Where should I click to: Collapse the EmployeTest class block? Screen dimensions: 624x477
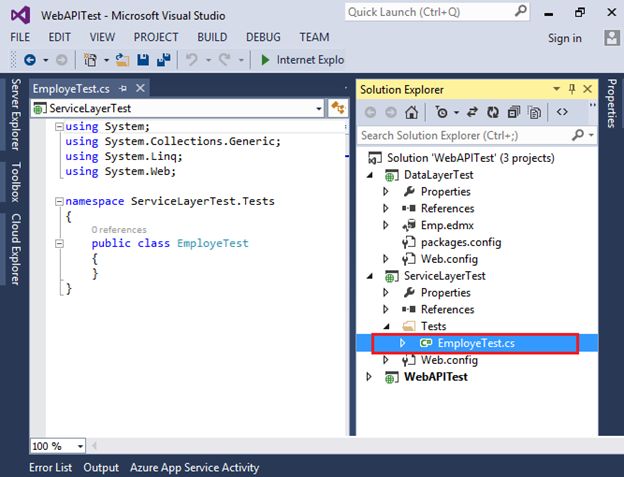59,243
